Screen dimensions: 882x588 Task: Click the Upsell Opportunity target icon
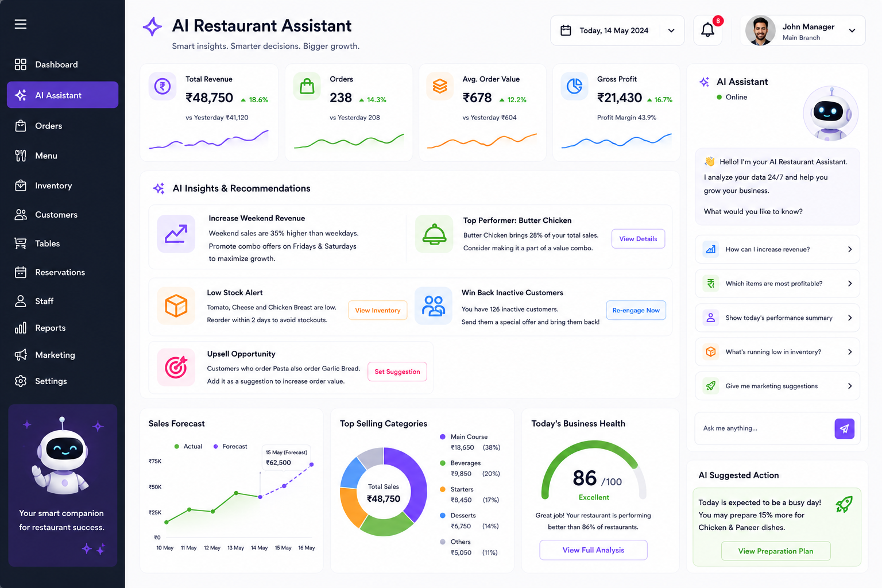[176, 367]
